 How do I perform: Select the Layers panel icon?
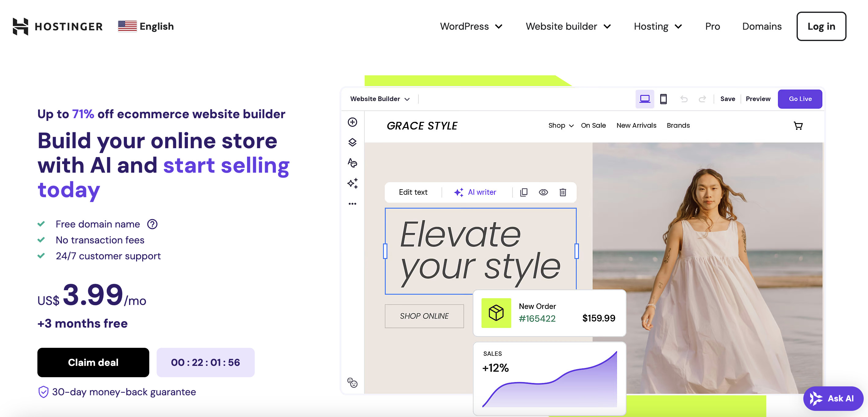[352, 142]
